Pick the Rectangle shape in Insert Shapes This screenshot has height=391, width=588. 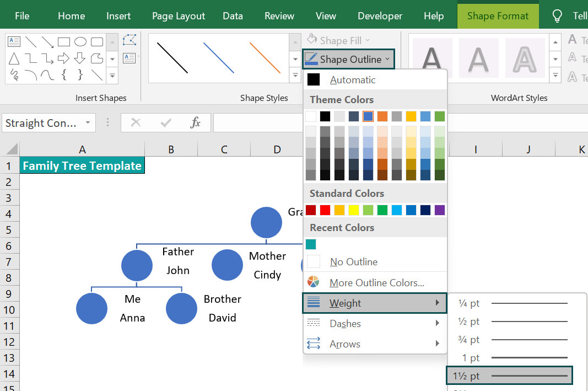pos(64,41)
